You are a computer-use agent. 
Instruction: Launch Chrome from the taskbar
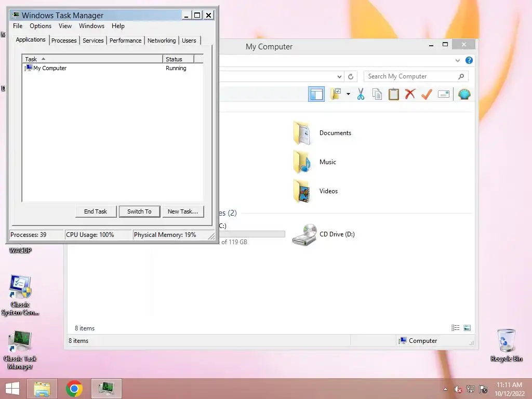pyautogui.click(x=74, y=389)
